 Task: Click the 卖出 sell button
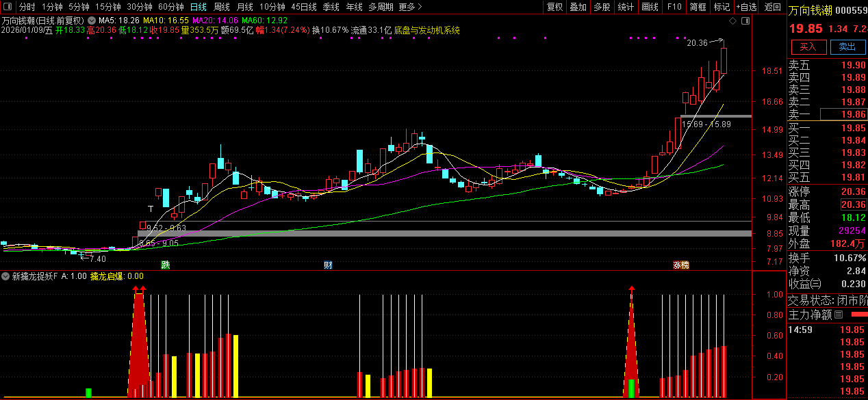point(847,46)
